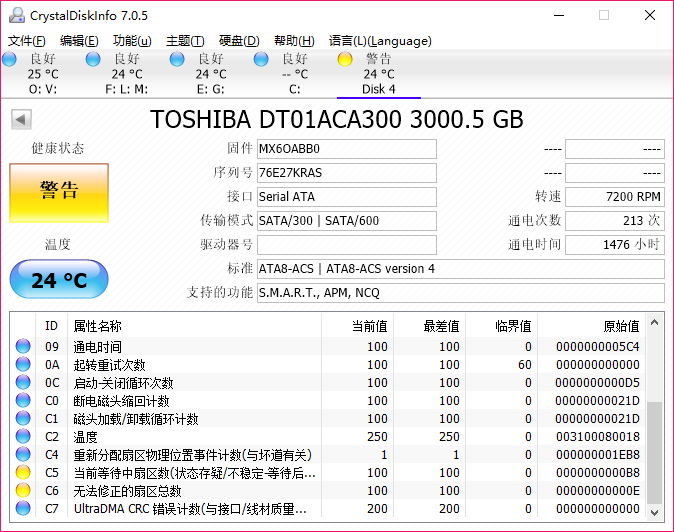Click the 当前值 column header
Screen dimensions: 674x532
[357, 326]
